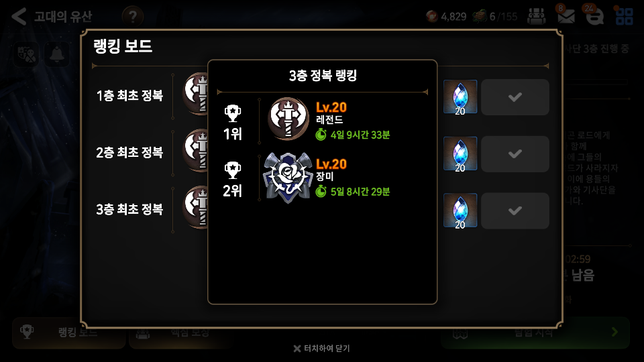This screenshot has width=644, height=362.
Task: Tap the blue crystal reward for 1층
Action: click(x=460, y=97)
